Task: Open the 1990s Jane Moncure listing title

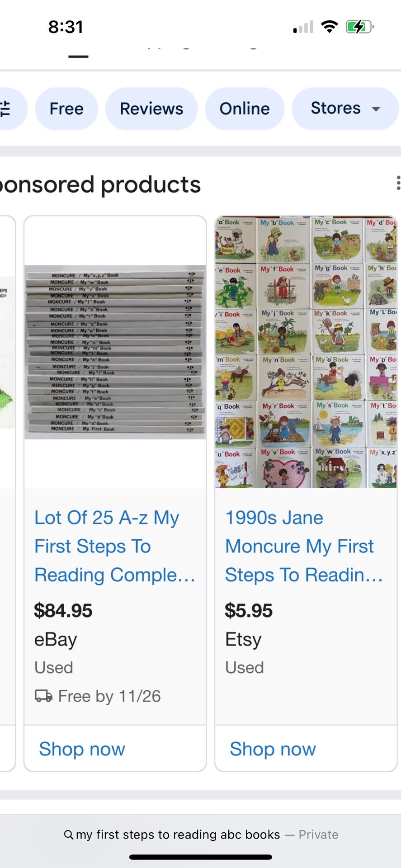Action: (304, 546)
